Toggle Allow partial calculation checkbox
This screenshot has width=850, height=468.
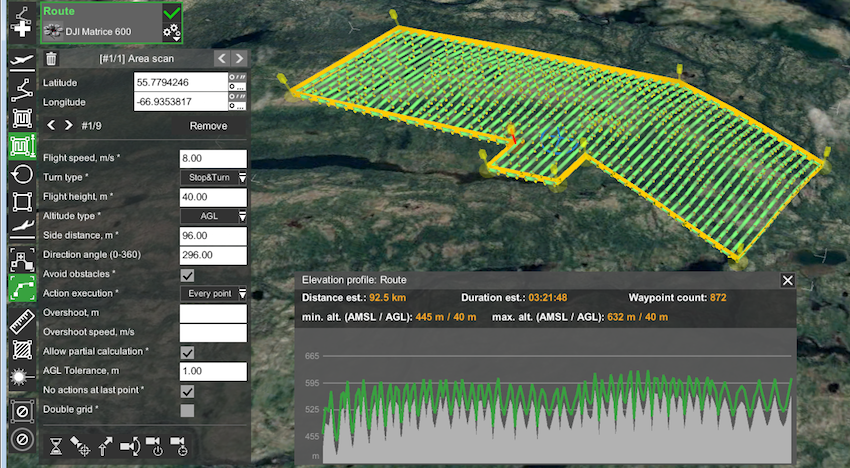pos(187,352)
